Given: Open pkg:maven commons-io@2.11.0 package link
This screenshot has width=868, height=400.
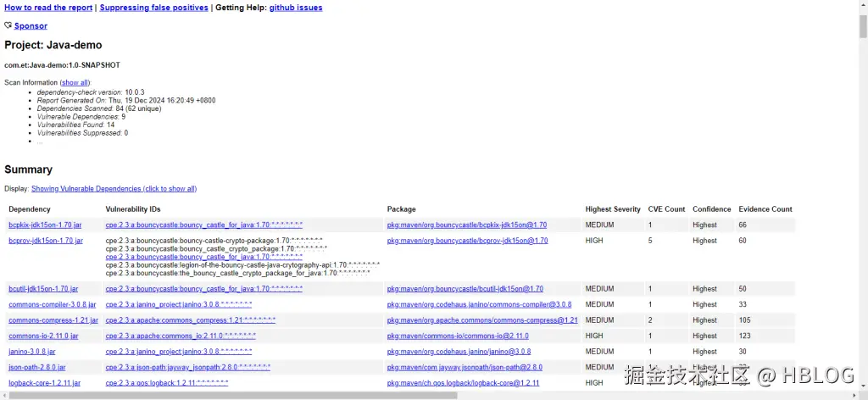Looking at the screenshot, I should click(458, 336).
